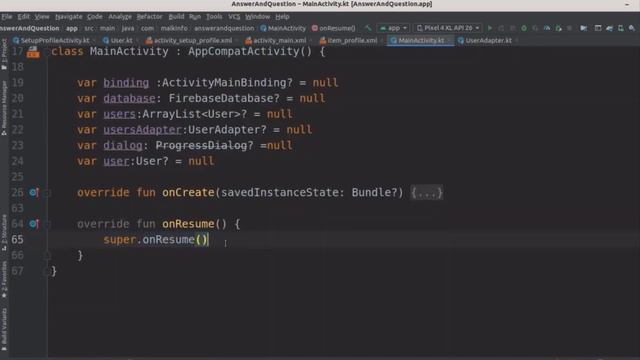Click override gutter icon on line 26
Screen dimensions: 640x360
(x=34, y=192)
